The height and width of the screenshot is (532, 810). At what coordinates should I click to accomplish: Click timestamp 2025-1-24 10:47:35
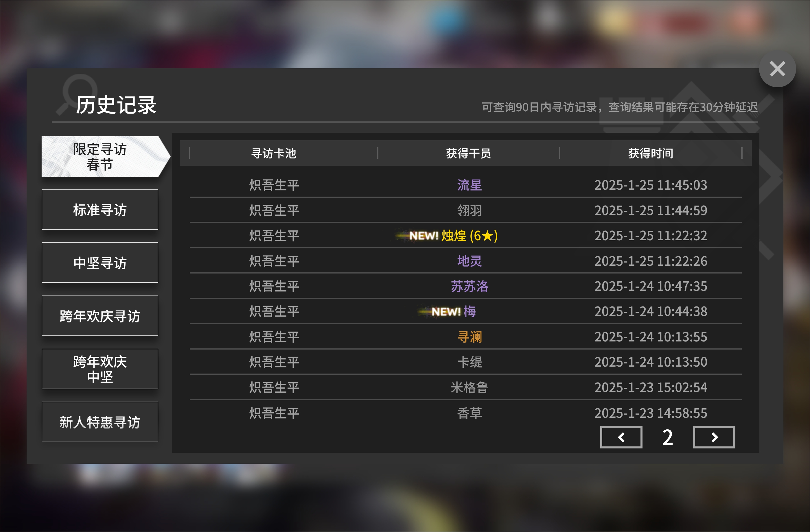650,286
